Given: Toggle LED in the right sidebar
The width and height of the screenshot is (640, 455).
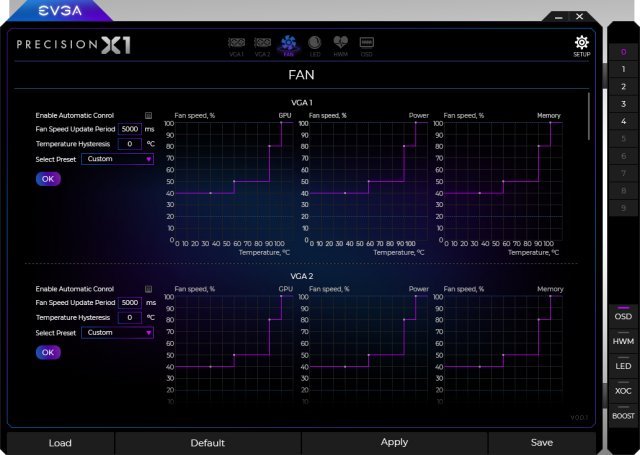Looking at the screenshot, I should (x=623, y=366).
